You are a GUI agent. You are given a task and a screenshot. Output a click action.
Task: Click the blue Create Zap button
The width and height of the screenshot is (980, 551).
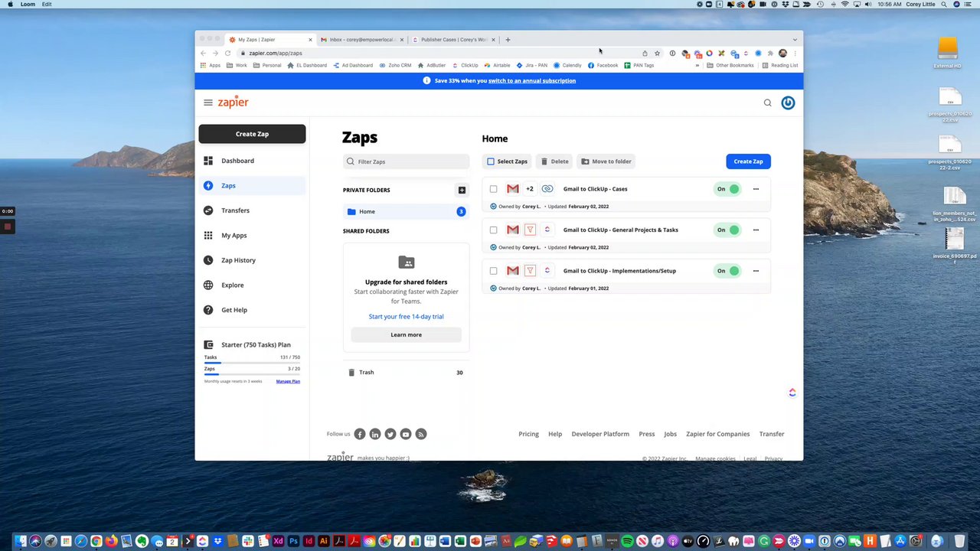click(748, 161)
